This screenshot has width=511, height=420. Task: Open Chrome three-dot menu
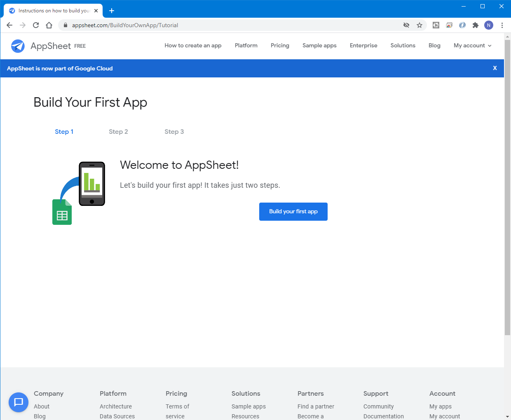click(x=502, y=25)
